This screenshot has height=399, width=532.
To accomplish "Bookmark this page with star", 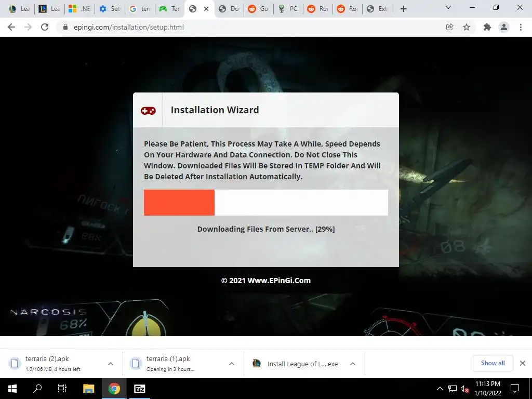I will [x=467, y=27].
